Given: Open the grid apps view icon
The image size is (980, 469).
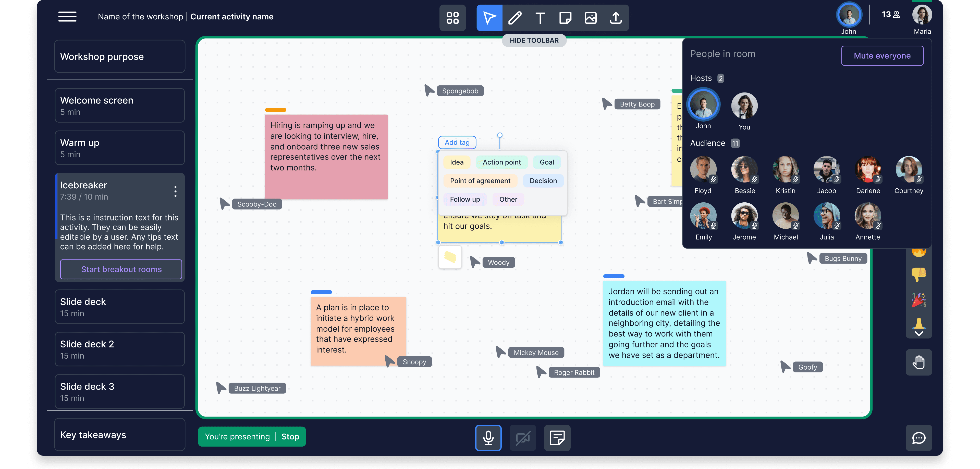Looking at the screenshot, I should click(452, 18).
